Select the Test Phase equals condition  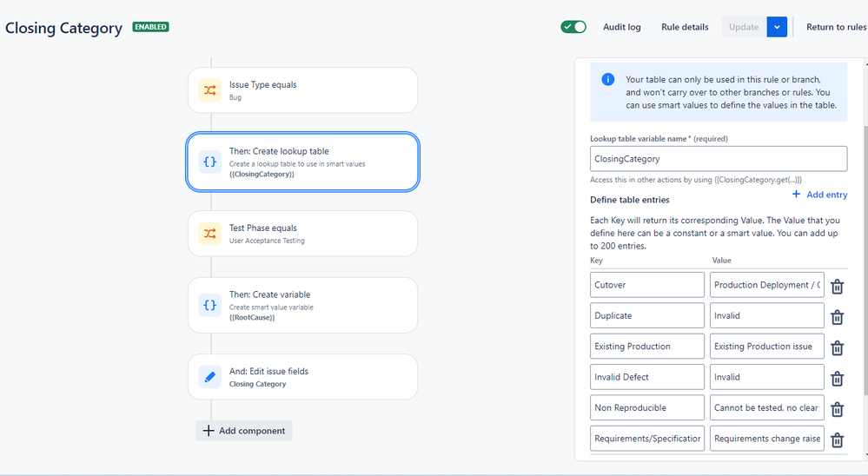pyautogui.click(x=303, y=234)
